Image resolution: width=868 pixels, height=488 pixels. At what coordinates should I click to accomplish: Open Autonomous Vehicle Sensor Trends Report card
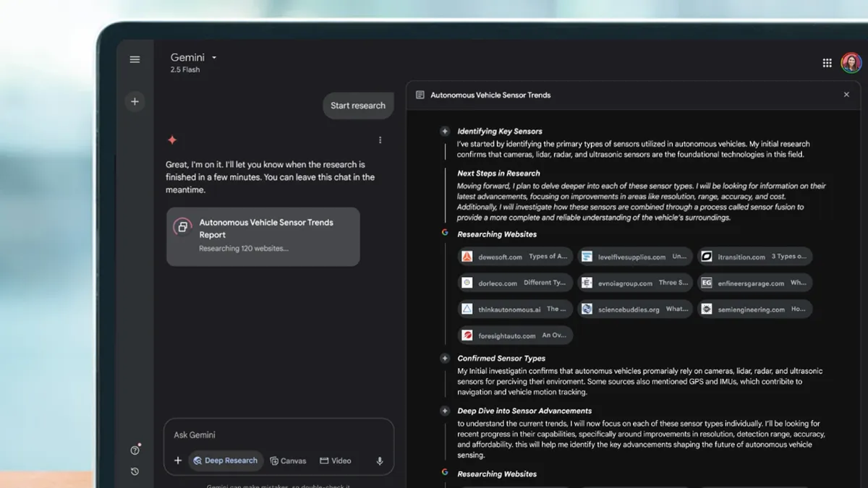click(263, 236)
